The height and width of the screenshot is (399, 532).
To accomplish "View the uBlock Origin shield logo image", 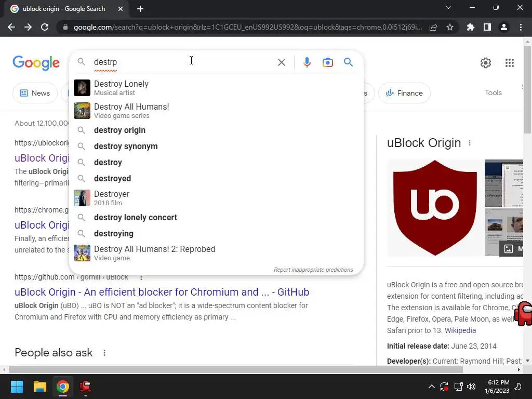I will [x=435, y=208].
